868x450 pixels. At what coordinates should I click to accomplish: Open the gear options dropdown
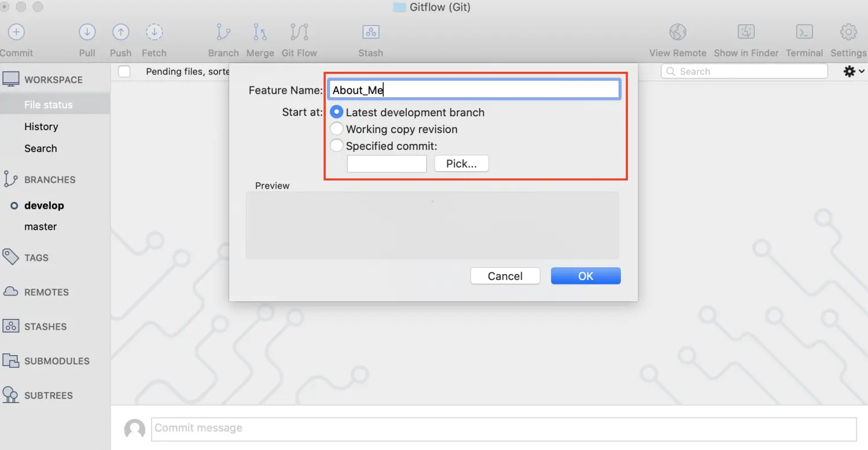click(x=854, y=72)
